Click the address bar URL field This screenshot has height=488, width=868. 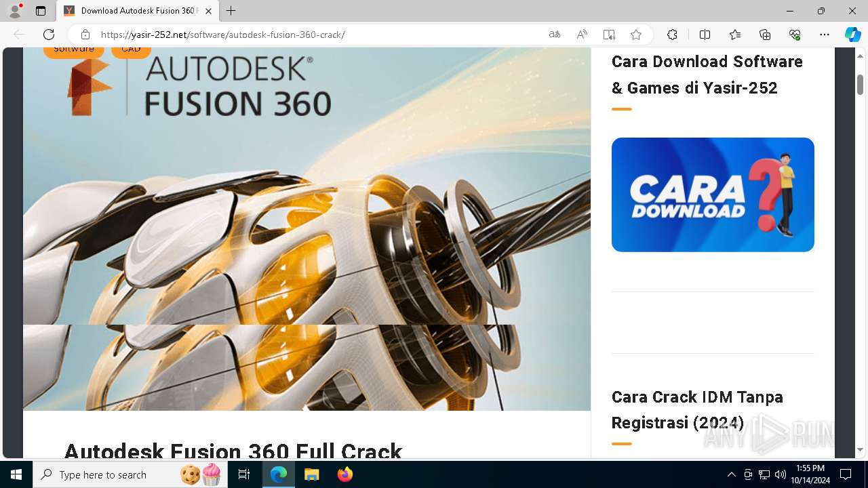[319, 35]
